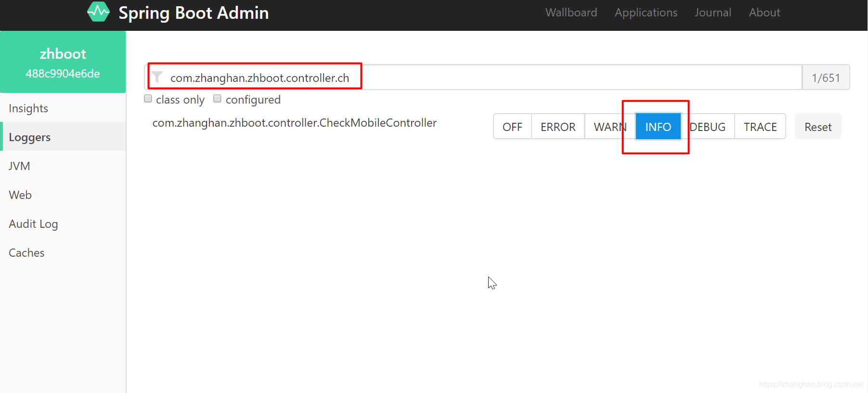Screen dimensions: 868x393
Task: Set logger level to INFO
Action: (x=658, y=127)
